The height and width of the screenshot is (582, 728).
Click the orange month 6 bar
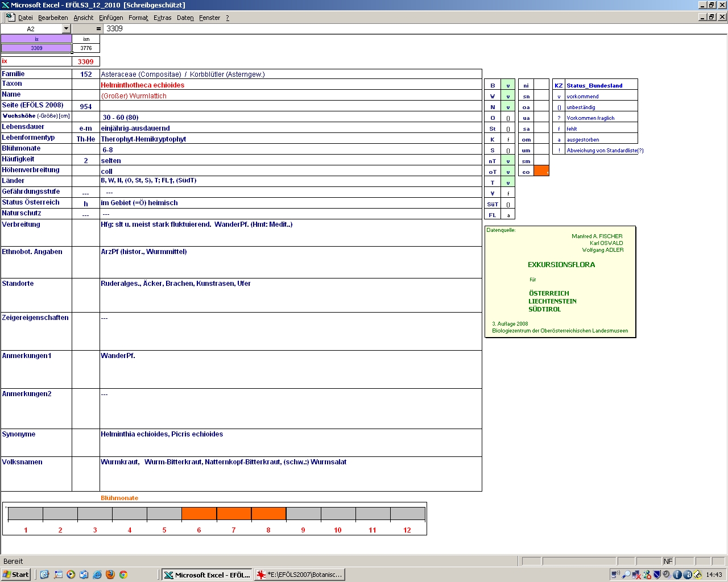[199, 514]
